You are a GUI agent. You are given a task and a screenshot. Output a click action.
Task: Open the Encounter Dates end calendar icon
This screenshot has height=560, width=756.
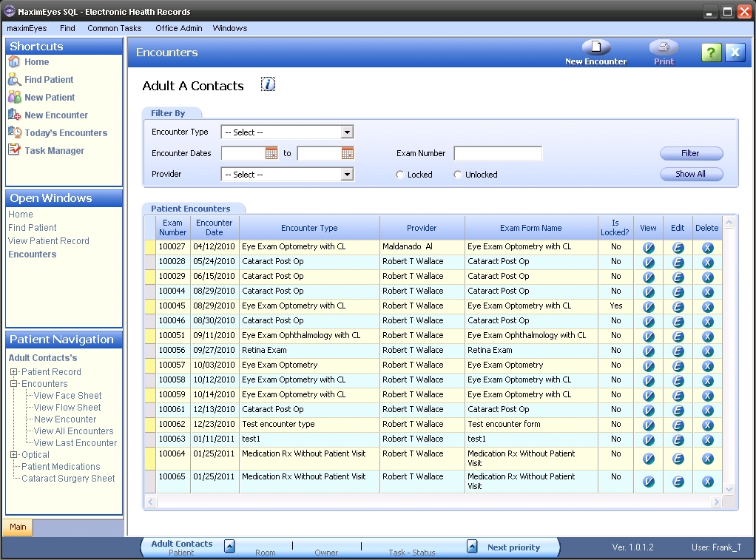point(348,153)
